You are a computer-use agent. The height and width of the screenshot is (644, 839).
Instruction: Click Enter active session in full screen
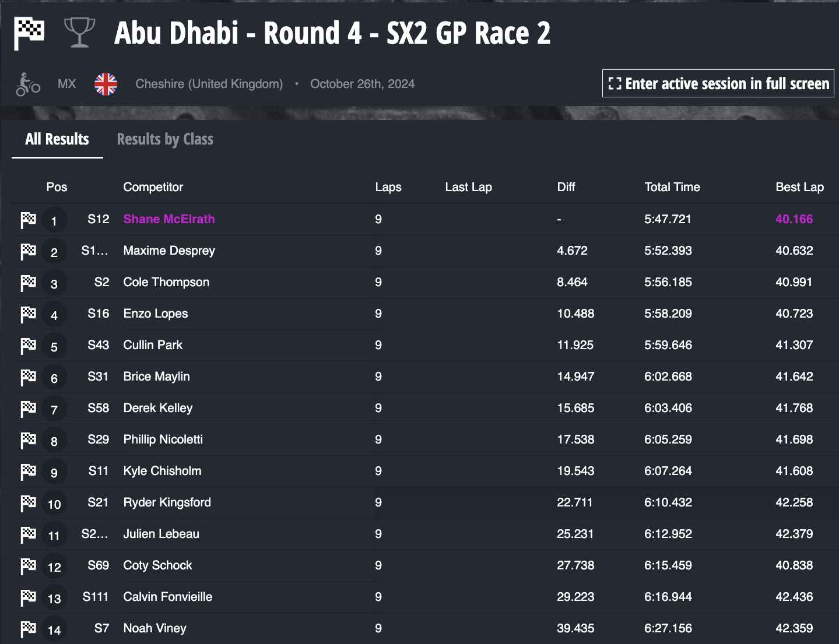[x=718, y=83]
